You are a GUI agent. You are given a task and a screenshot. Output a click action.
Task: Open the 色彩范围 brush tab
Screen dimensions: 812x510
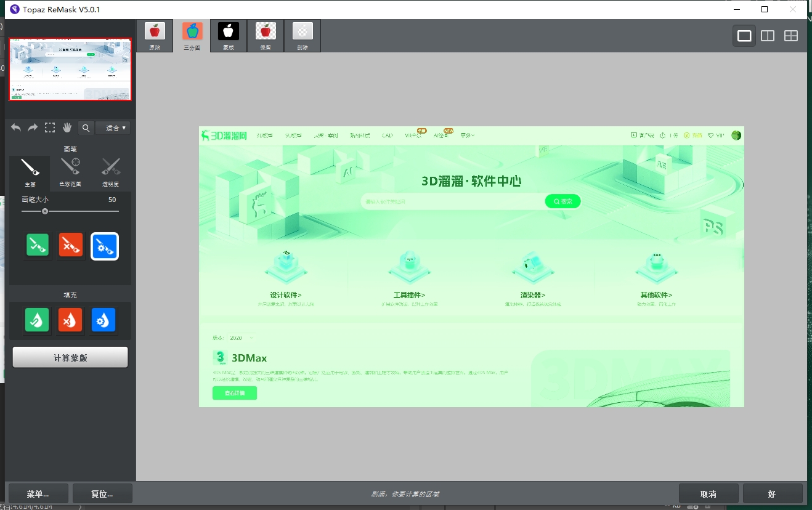coord(70,172)
